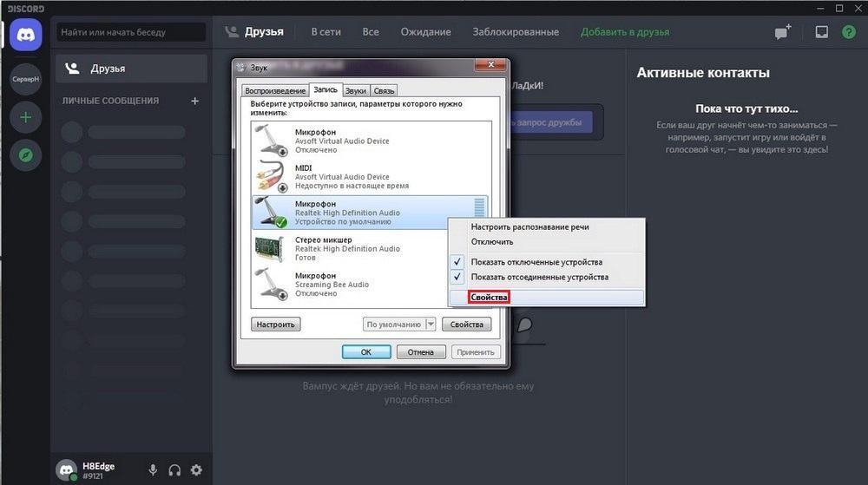Confirm with OK button
Screen dimensions: 868x485
pos(366,352)
